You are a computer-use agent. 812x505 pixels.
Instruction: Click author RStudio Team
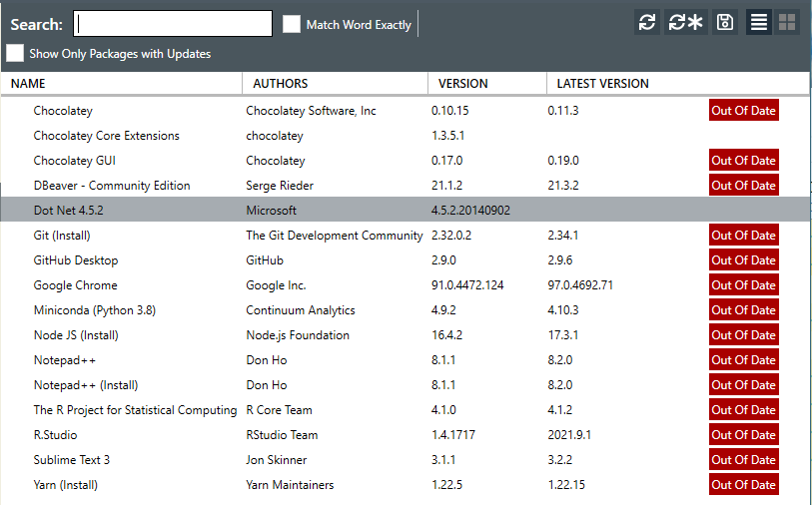282,435
